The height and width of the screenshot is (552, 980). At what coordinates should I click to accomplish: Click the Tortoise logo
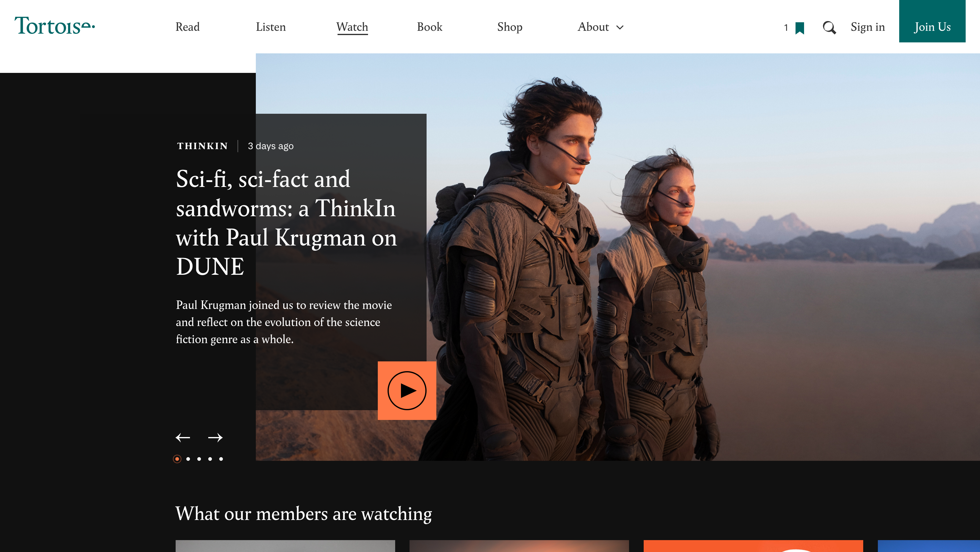click(54, 26)
